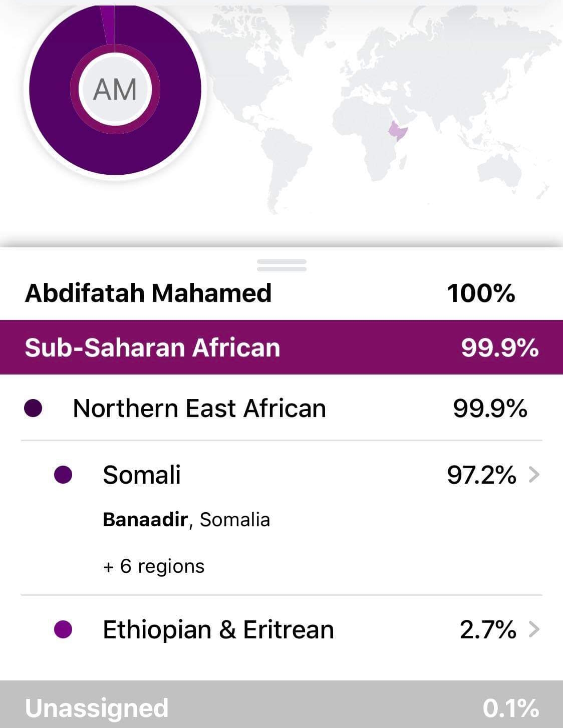Image resolution: width=563 pixels, height=728 pixels.
Task: Click the Somali purple color dot
Action: [x=63, y=475]
